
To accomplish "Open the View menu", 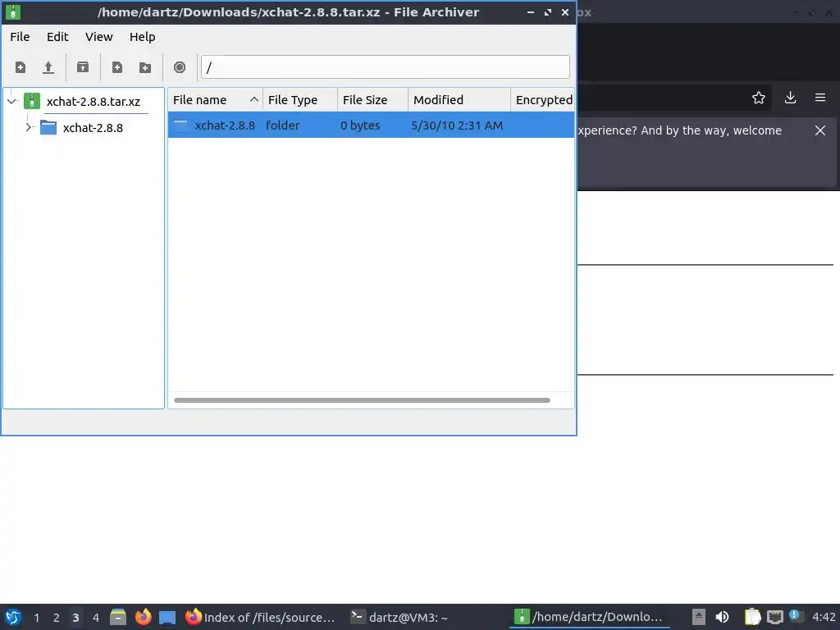I will click(99, 37).
